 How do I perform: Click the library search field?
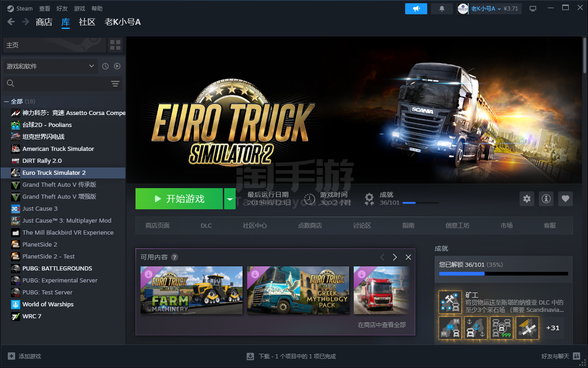point(63,83)
